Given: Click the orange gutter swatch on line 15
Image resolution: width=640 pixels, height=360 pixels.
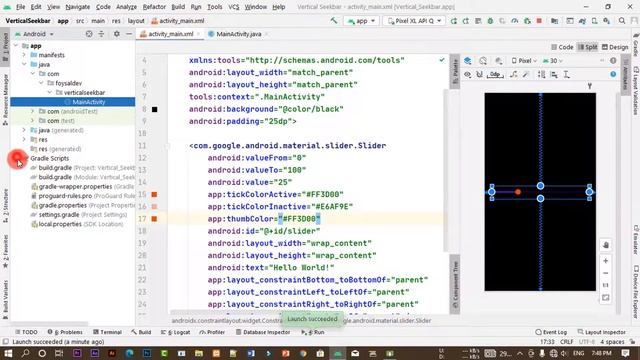Looking at the screenshot, I should pyautogui.click(x=154, y=195).
